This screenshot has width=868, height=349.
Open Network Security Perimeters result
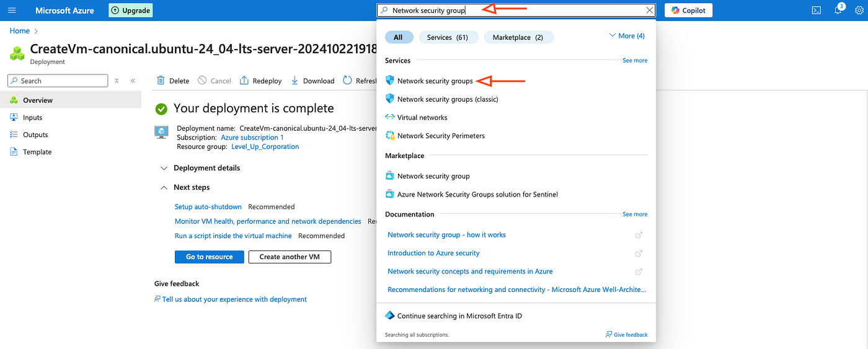[441, 136]
